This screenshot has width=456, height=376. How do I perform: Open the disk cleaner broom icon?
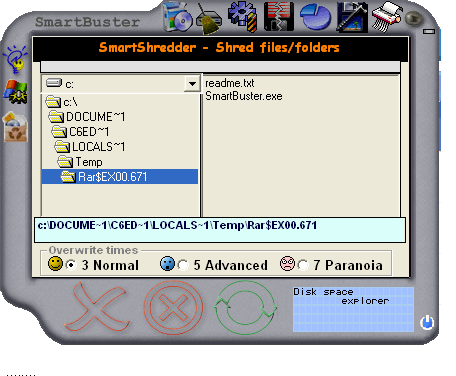(209, 18)
